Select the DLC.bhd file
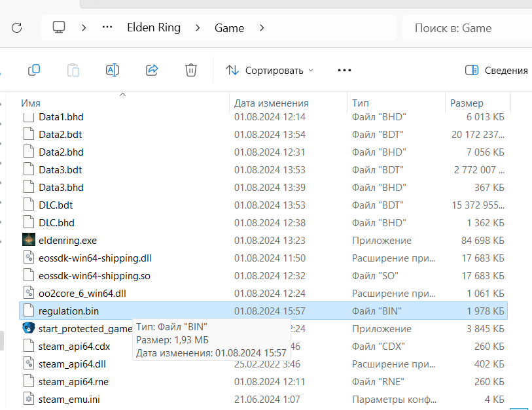The image size is (532, 410). click(56, 223)
